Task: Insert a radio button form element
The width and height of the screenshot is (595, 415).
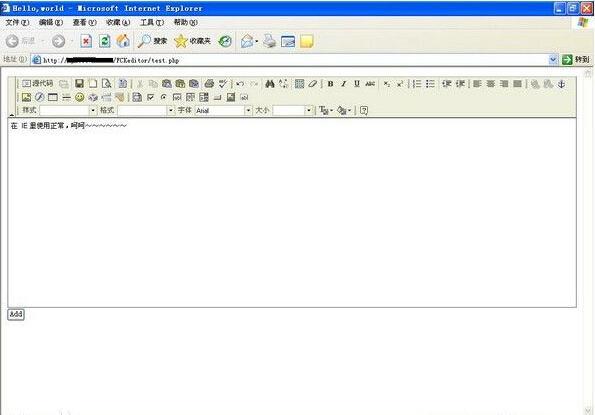Action: [x=164, y=97]
